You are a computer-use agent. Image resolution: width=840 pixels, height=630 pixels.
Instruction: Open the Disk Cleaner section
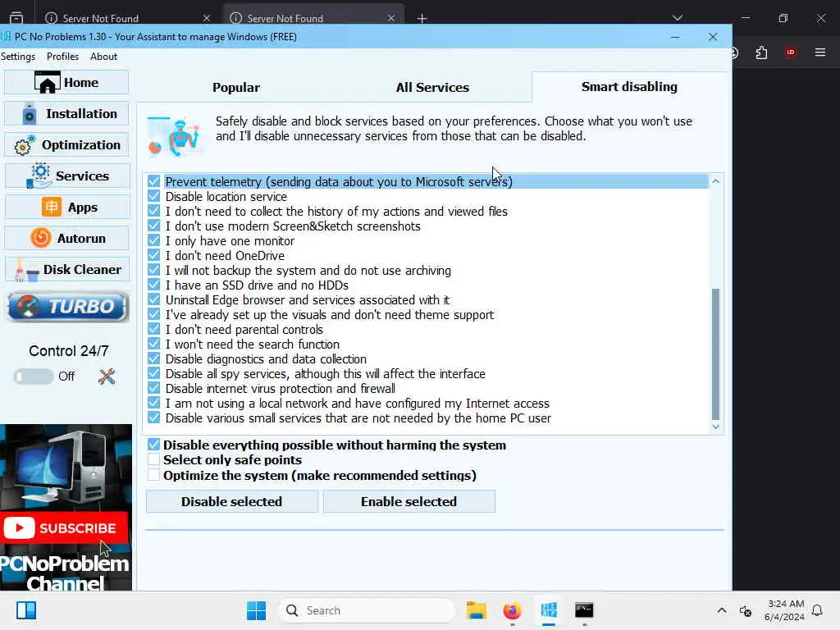66,269
